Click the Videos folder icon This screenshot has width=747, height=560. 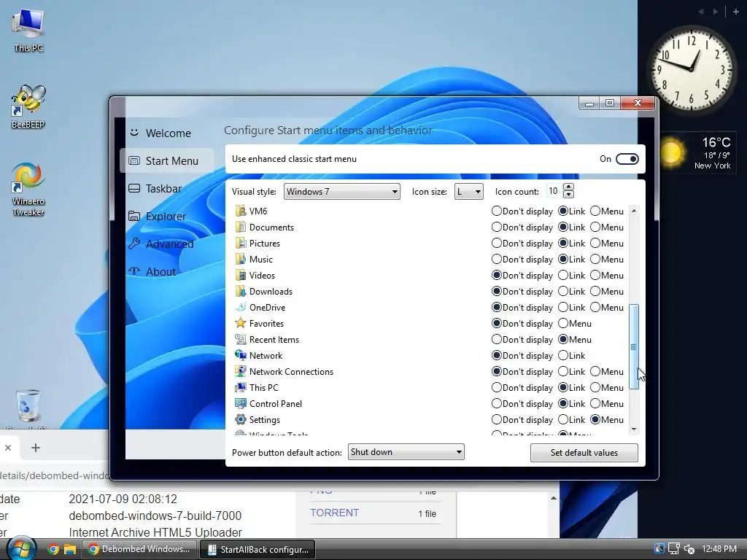point(241,275)
